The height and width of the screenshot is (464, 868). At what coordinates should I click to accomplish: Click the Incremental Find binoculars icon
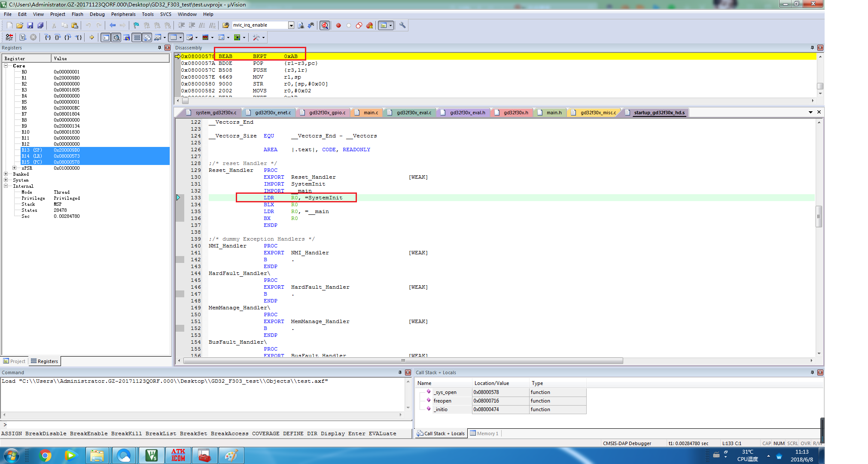coord(311,25)
